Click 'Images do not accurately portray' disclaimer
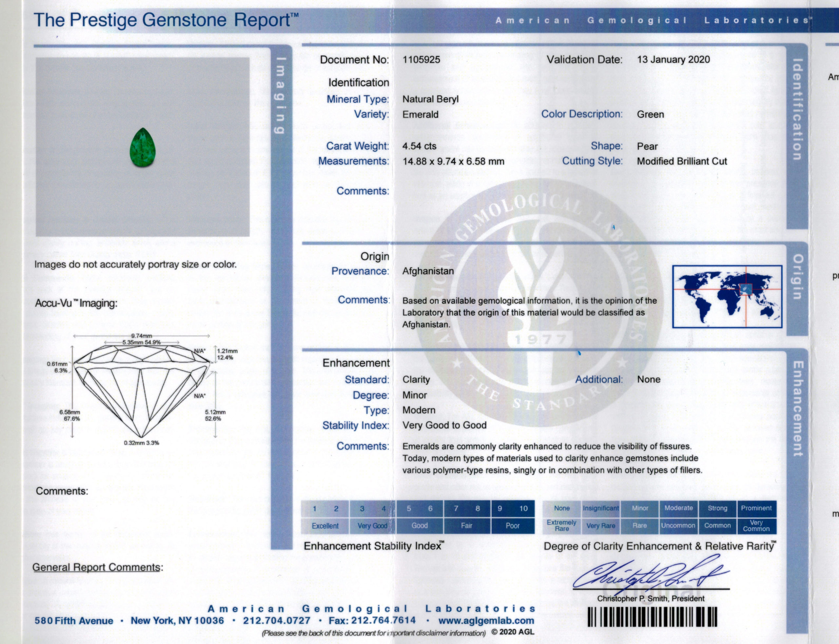This screenshot has height=644, width=839. coord(135,264)
